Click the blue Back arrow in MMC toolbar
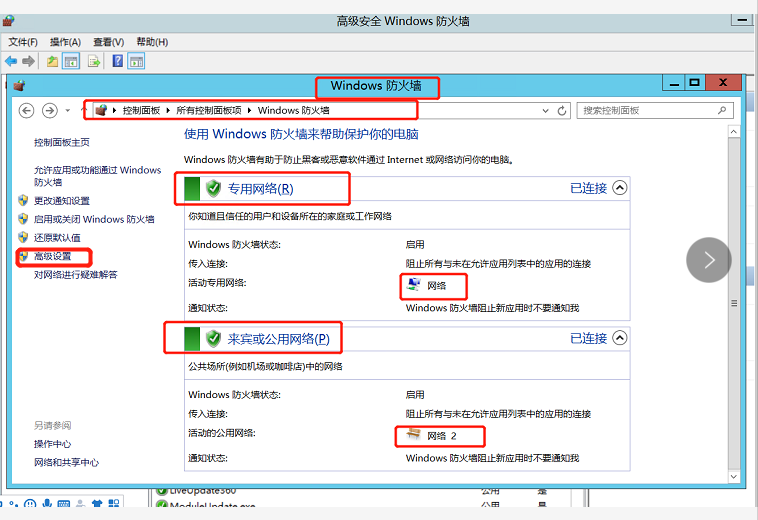Viewport: 758px width, 520px height. [11, 61]
